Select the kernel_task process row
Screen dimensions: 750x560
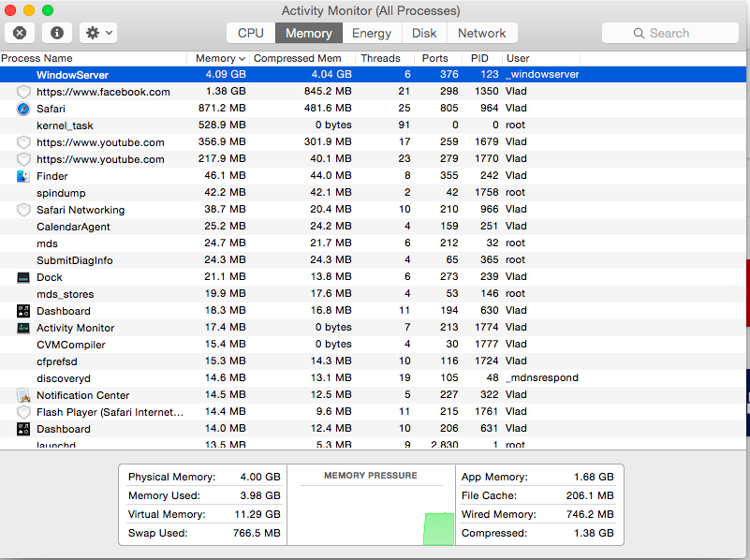pyautogui.click(x=373, y=125)
